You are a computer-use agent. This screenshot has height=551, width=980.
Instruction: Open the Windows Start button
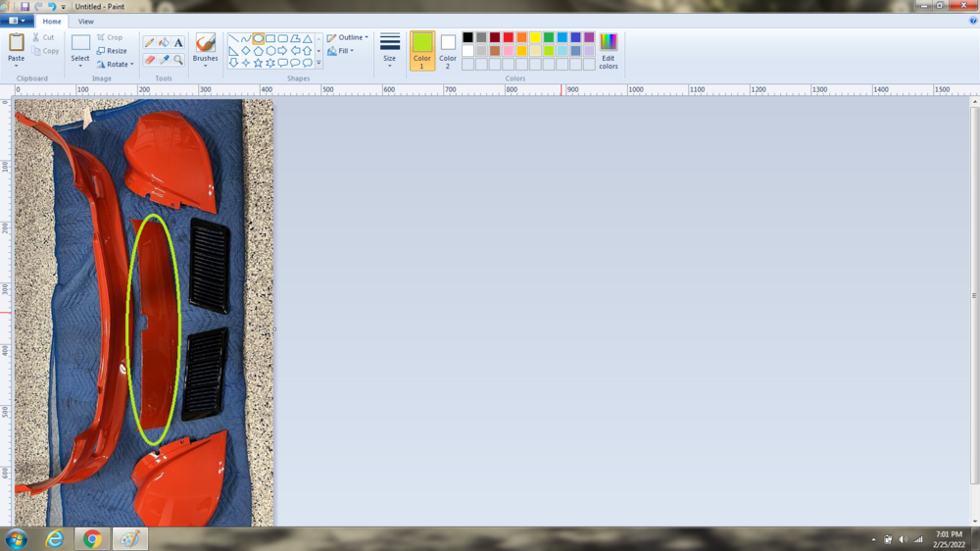17,538
